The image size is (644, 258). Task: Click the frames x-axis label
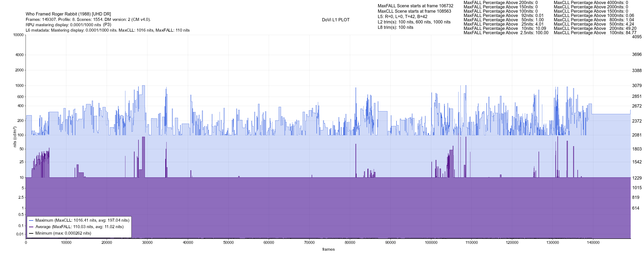[x=328, y=249]
